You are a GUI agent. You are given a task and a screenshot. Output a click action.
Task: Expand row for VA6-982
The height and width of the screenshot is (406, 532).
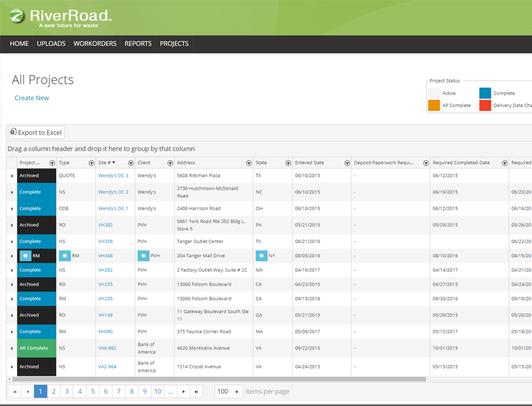tap(12, 348)
